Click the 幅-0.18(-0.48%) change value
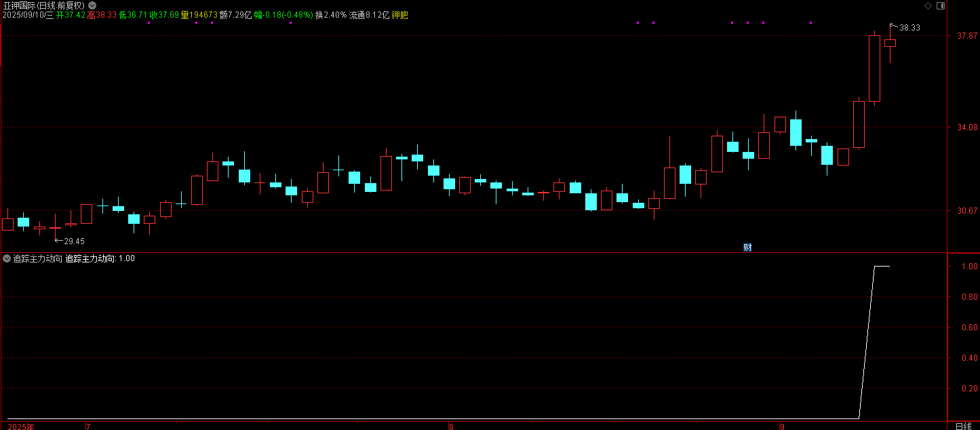This screenshot has width=980, height=430. [283, 15]
